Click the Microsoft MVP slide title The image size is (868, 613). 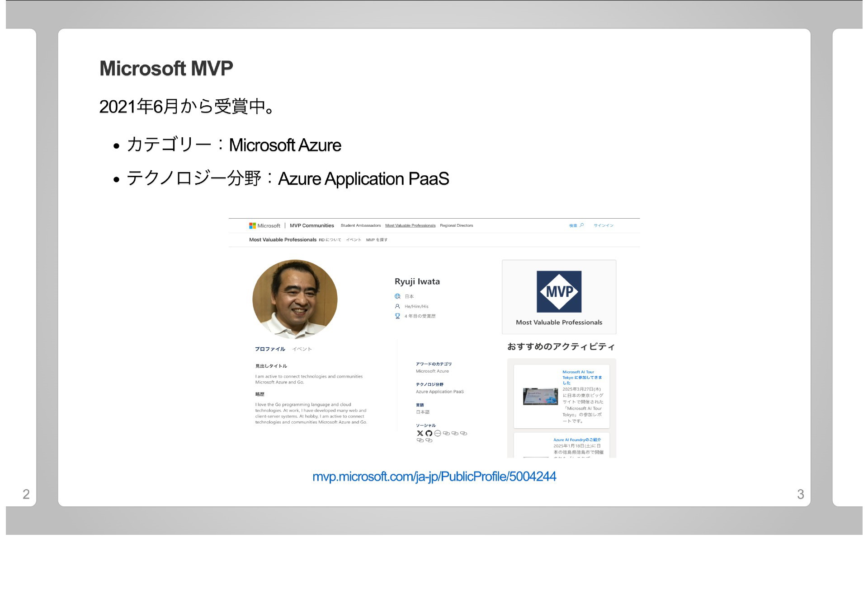click(x=166, y=68)
